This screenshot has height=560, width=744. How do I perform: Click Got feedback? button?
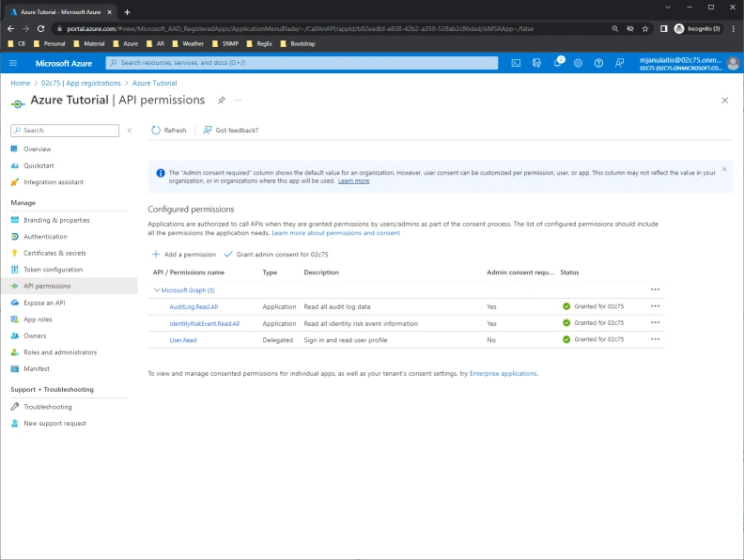(x=230, y=130)
